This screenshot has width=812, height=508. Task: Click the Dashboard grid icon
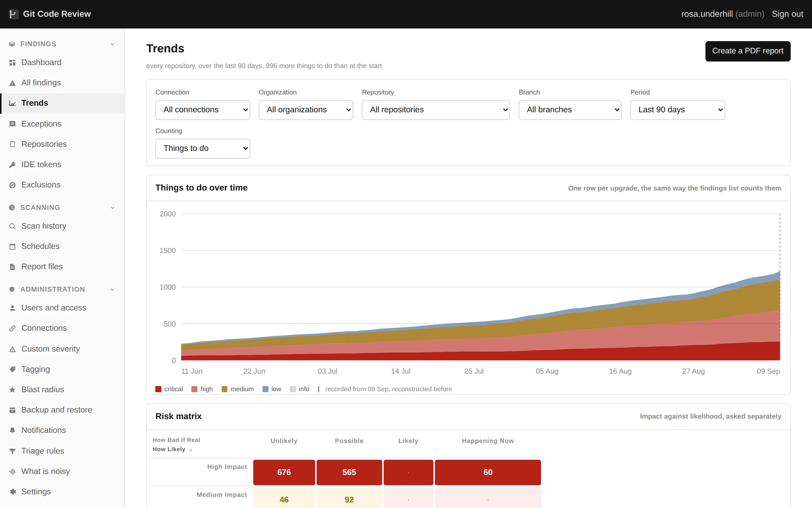pyautogui.click(x=12, y=63)
